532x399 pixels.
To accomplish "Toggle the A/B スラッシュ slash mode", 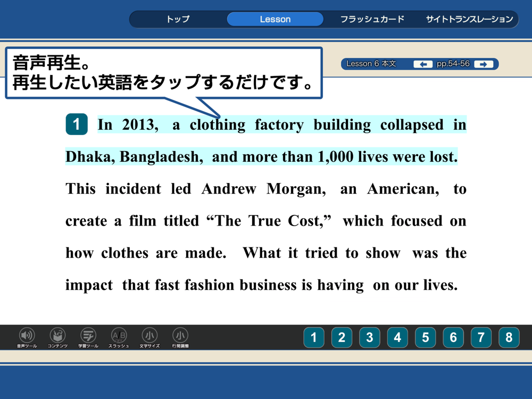I will coord(119,337).
